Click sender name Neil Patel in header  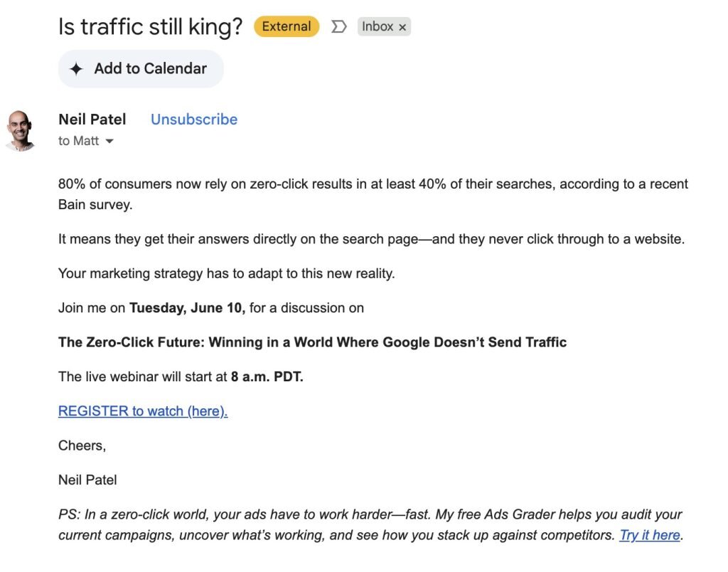[92, 120]
